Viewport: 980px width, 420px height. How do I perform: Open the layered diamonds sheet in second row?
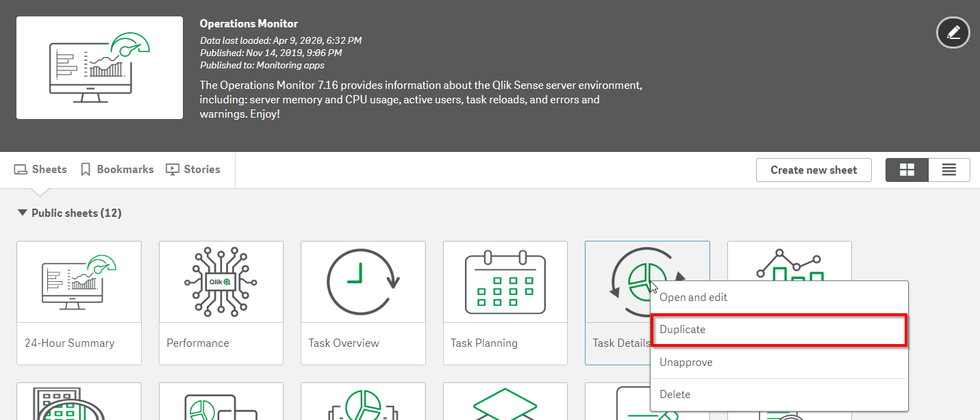coord(505,402)
